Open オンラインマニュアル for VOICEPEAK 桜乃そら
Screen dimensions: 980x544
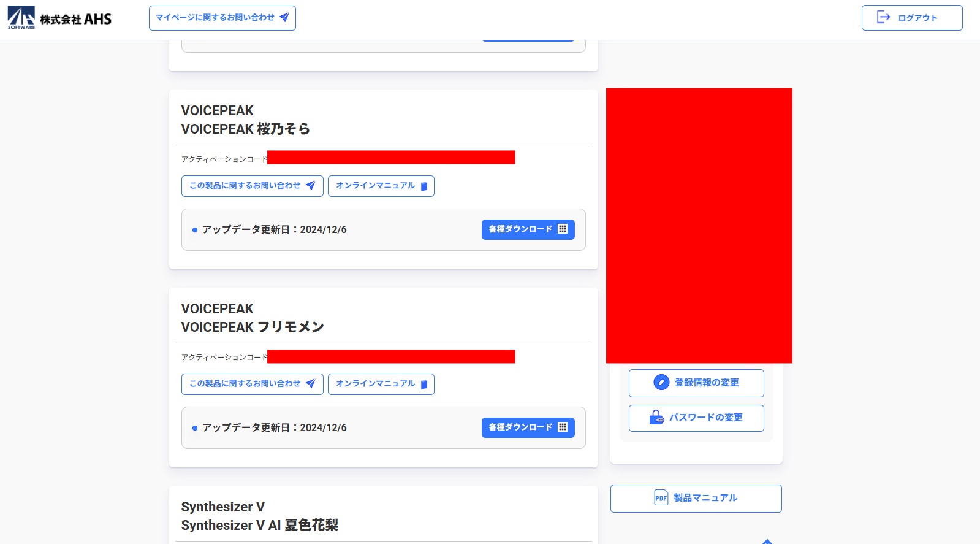[381, 186]
